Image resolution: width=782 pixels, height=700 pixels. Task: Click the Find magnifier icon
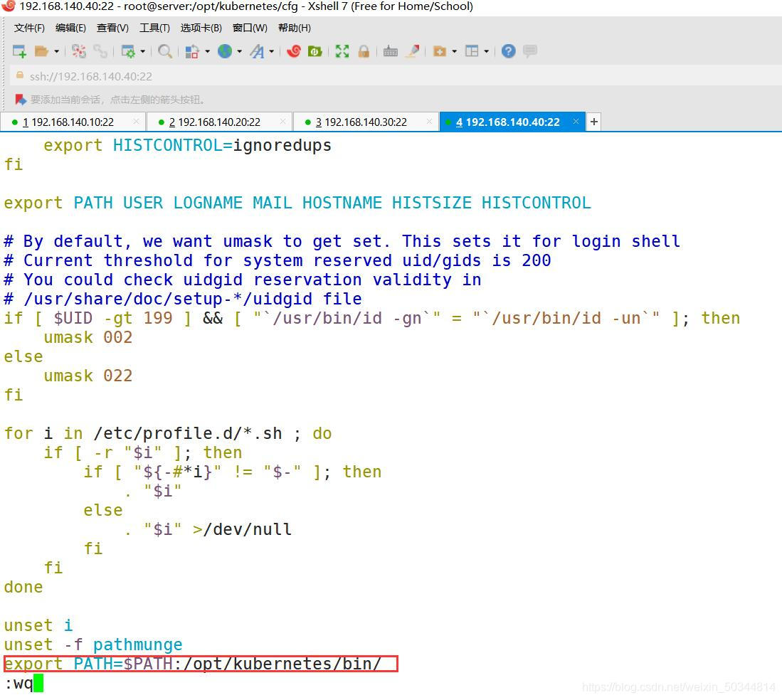[164, 51]
